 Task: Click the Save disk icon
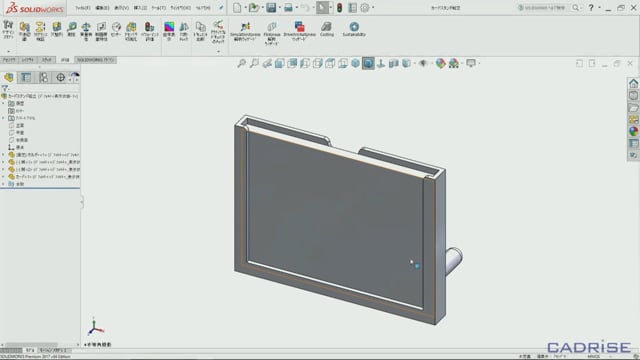(271, 7)
